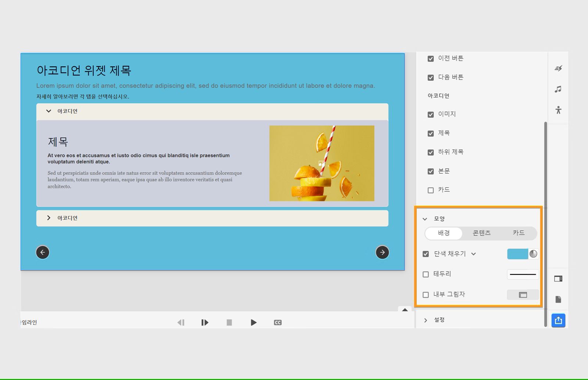The width and height of the screenshot is (588, 380).
Task: Click the inner shadow style swatch icon
Action: coord(522,294)
